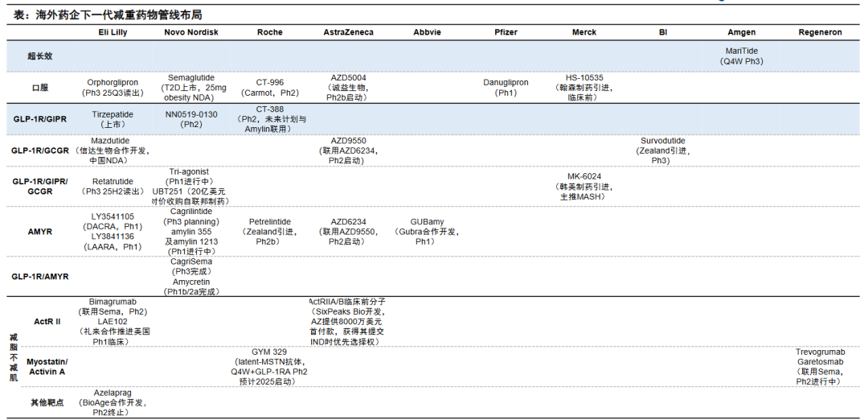Click the CT-996 cell
The width and height of the screenshot is (868, 420).
tap(269, 88)
